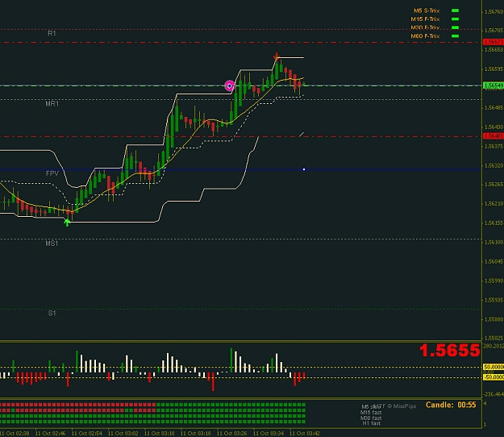This screenshot has height=437, width=504.
Task: Click the yellow -50.0000 level tag
Action: pyautogui.click(x=494, y=377)
